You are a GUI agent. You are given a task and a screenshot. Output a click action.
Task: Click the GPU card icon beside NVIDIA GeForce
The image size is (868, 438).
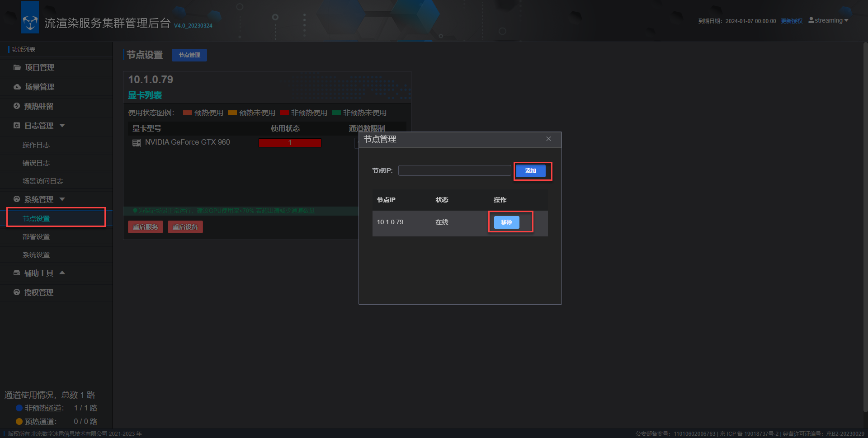tap(136, 143)
